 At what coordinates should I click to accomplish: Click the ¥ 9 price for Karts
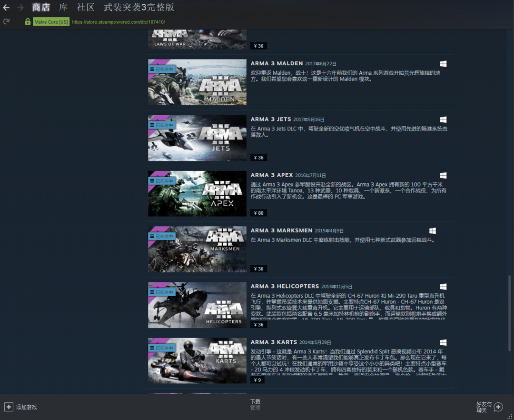(257, 380)
